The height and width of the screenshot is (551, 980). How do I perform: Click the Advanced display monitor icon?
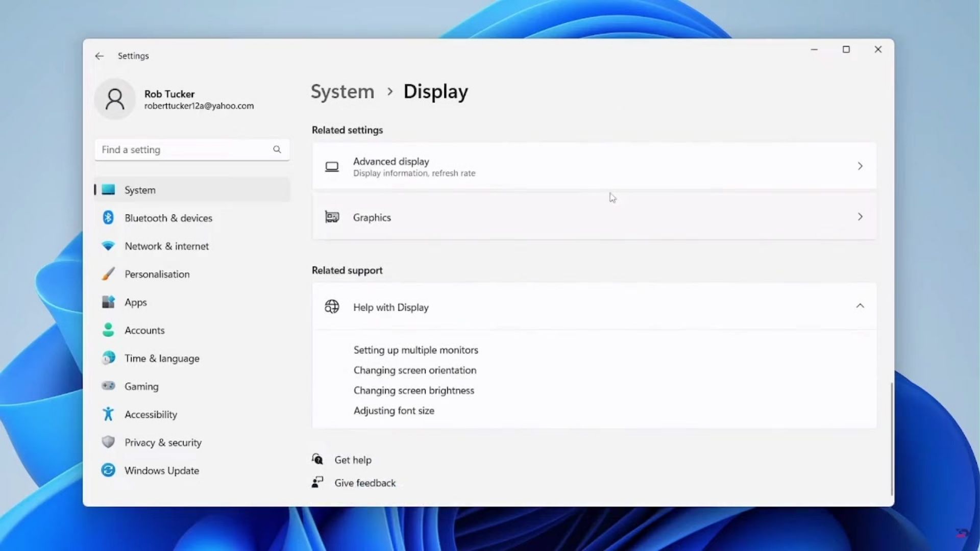(x=332, y=167)
